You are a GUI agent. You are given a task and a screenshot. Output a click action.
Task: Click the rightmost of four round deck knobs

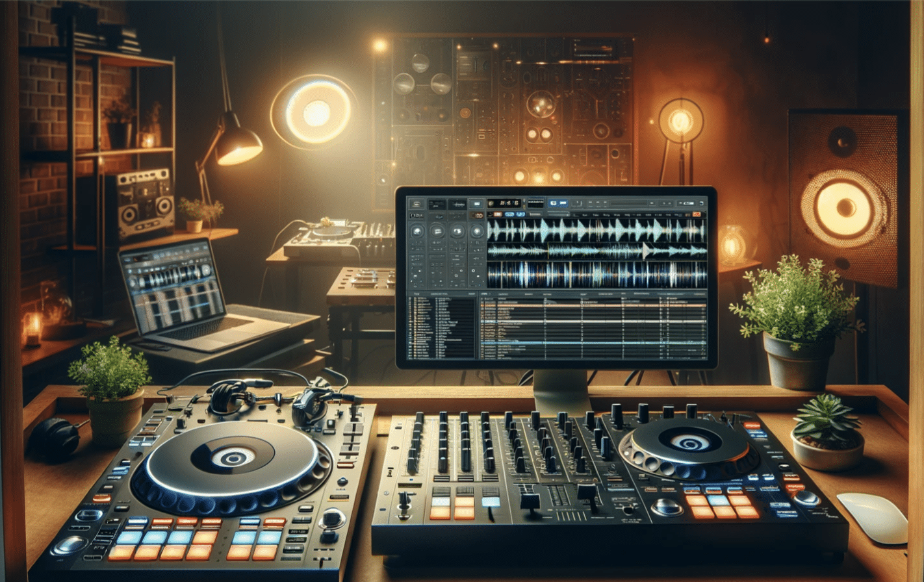coord(478,231)
